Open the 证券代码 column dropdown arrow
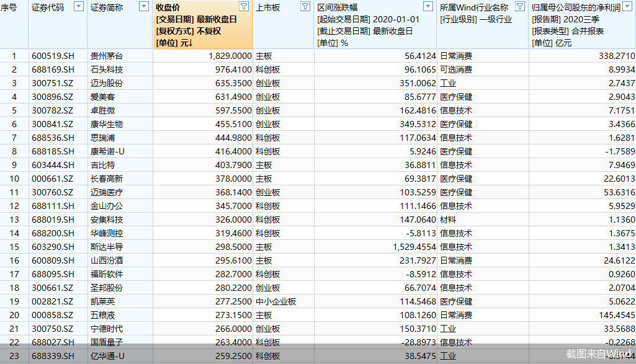This screenshot has height=364, width=636. point(79,6)
